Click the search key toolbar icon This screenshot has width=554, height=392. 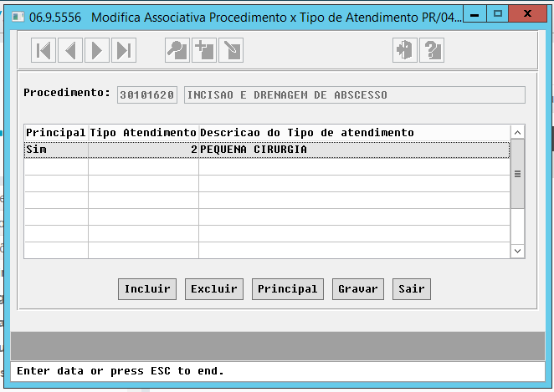point(177,50)
